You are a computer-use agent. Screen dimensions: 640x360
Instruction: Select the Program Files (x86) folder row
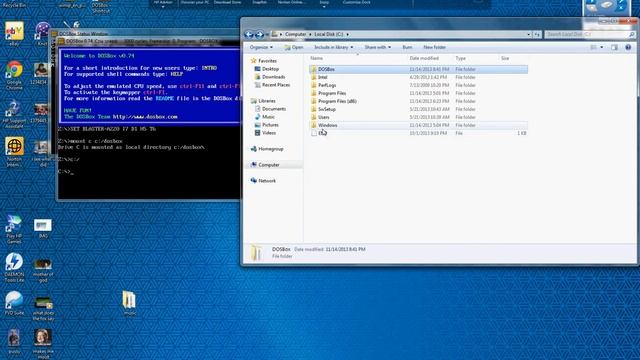point(418,101)
